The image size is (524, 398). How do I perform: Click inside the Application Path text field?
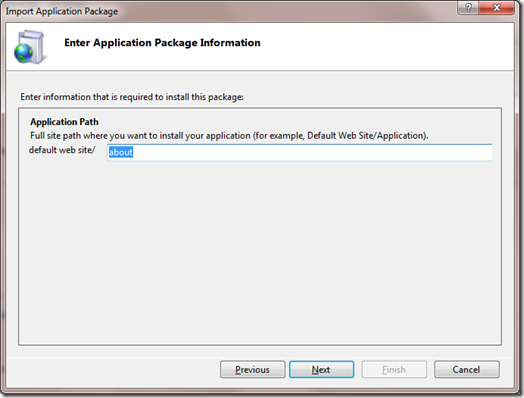pyautogui.click(x=299, y=153)
